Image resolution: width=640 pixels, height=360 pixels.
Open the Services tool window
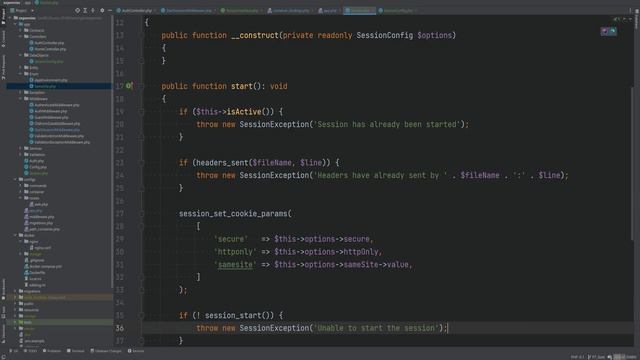tap(136, 351)
